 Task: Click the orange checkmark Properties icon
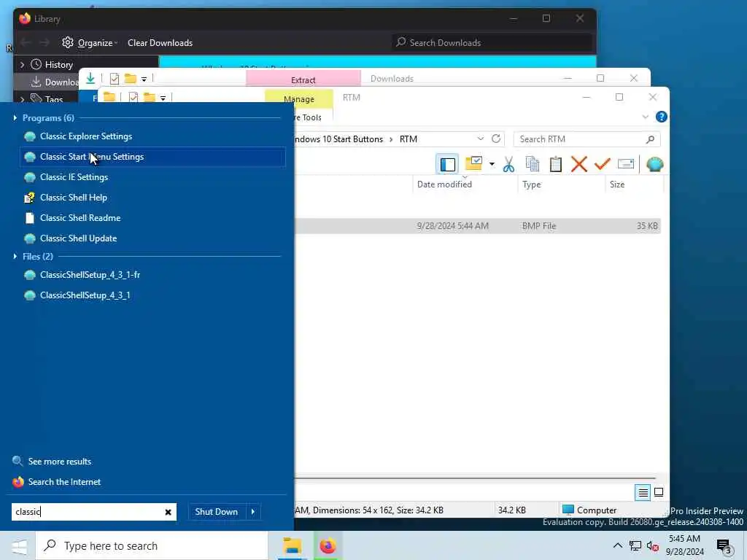point(602,164)
